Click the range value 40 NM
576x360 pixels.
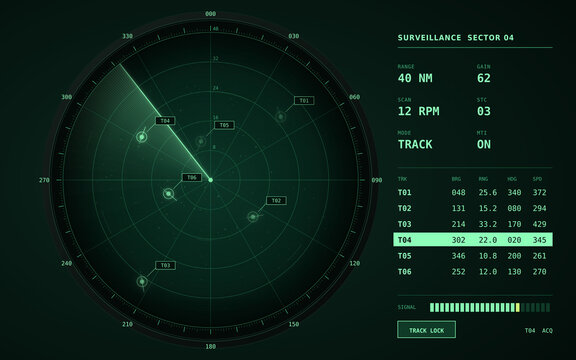pyautogui.click(x=415, y=78)
